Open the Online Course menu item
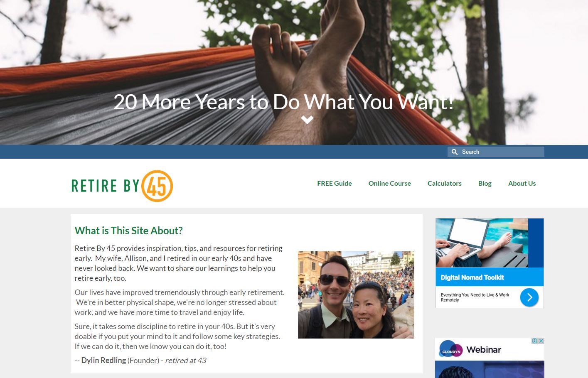 [x=390, y=183]
